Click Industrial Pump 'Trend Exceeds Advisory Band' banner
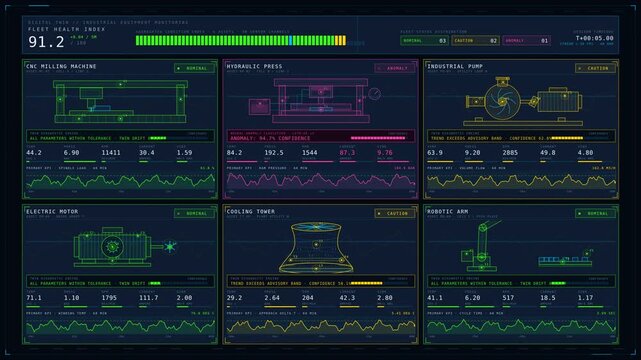 (521, 136)
